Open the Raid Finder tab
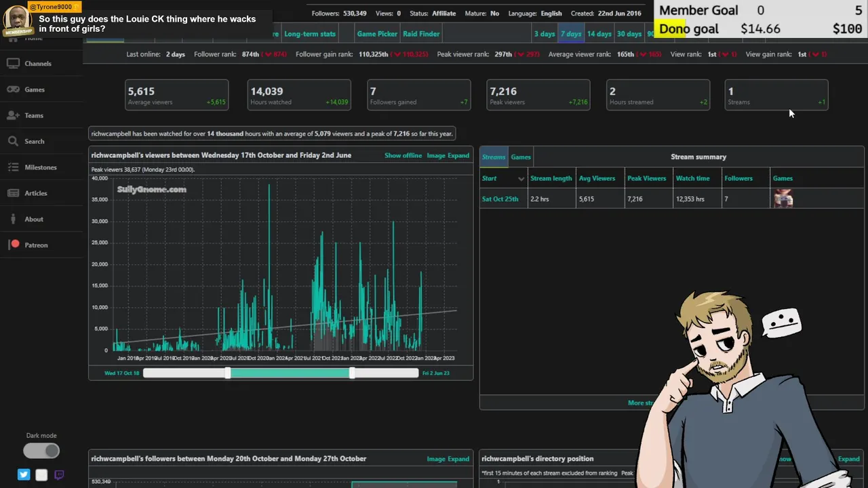868x488 pixels. [421, 34]
